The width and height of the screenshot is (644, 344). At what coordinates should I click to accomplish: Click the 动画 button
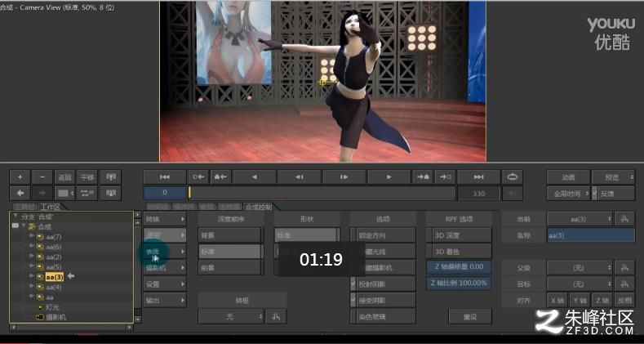568,177
